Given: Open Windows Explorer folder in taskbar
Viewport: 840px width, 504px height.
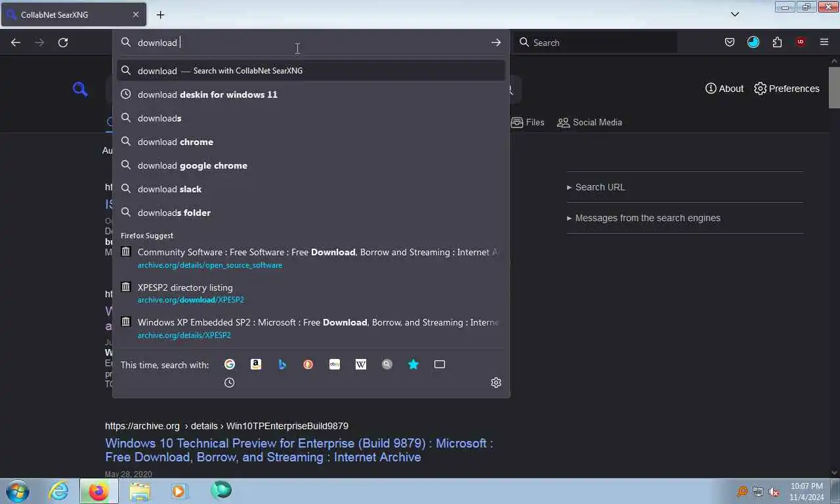Looking at the screenshot, I should (139, 491).
